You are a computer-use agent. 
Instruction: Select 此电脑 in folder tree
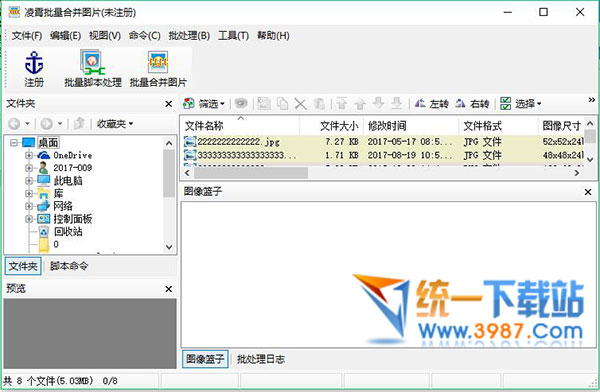point(68,180)
